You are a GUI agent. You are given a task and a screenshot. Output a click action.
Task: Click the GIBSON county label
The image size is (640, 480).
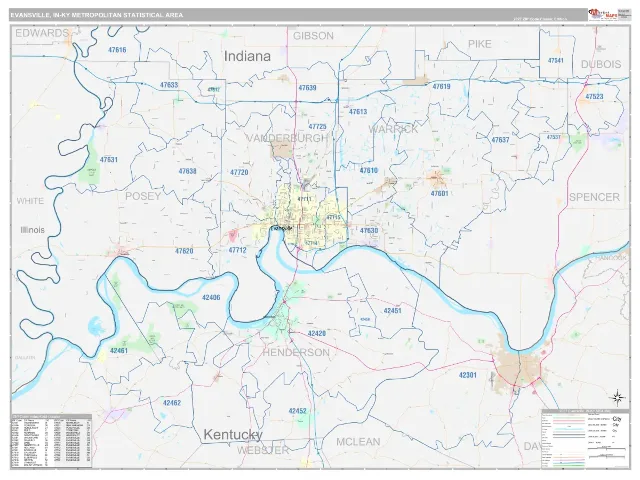pyautogui.click(x=313, y=36)
